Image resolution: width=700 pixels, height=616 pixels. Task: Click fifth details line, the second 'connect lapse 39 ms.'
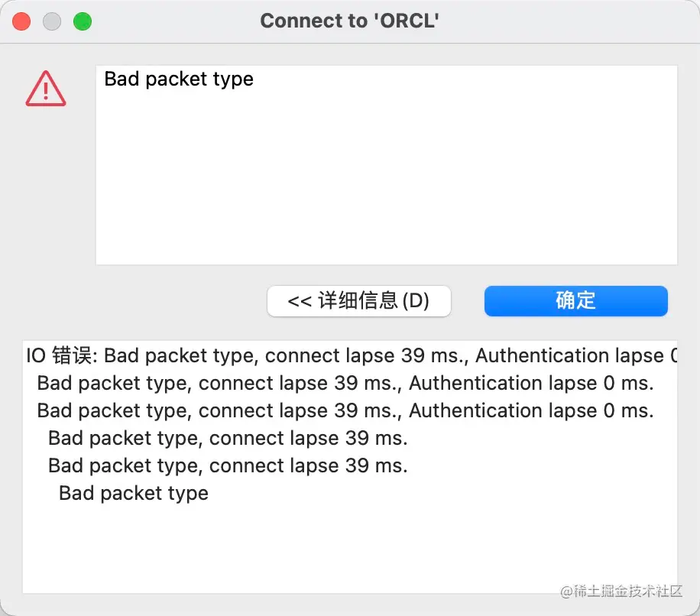point(228,466)
